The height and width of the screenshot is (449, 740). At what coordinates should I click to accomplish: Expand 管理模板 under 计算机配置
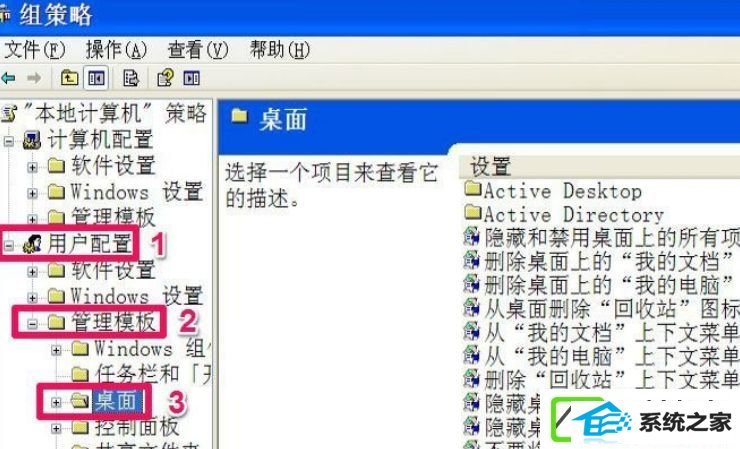33,219
